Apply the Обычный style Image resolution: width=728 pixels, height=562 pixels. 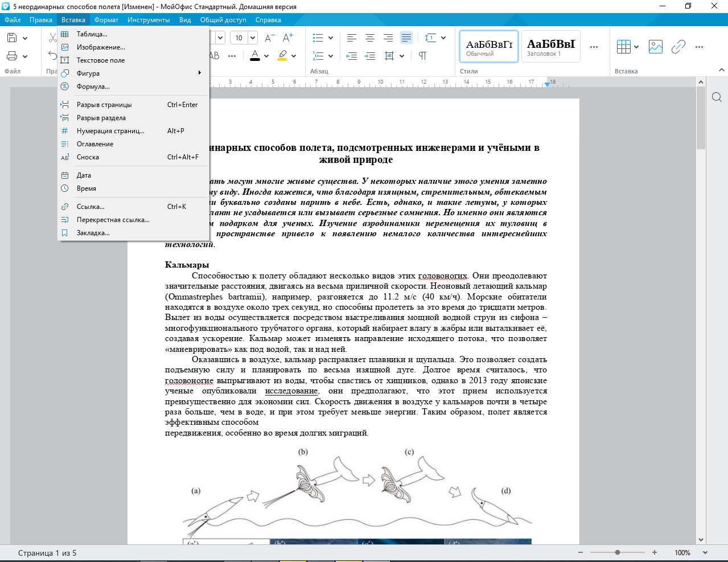pos(489,47)
